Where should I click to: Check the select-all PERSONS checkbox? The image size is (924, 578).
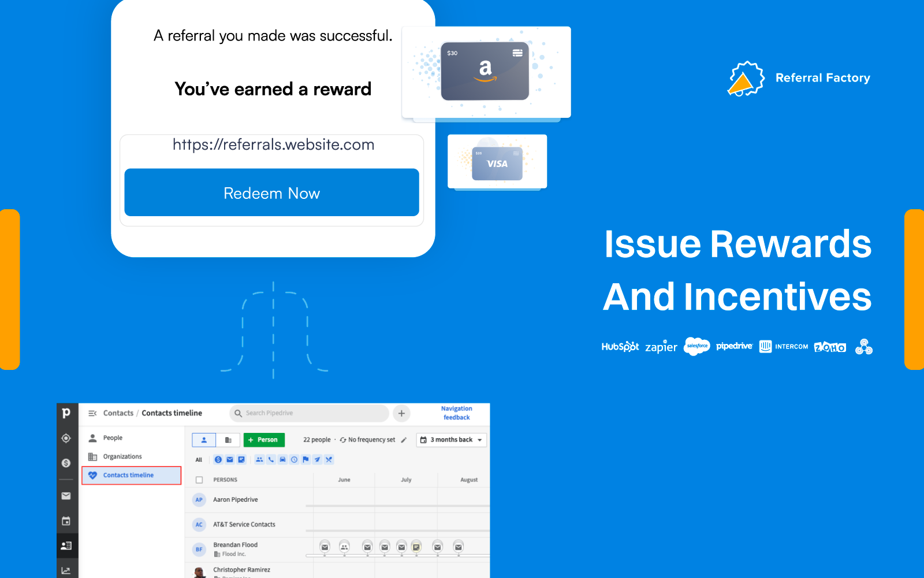tap(199, 480)
